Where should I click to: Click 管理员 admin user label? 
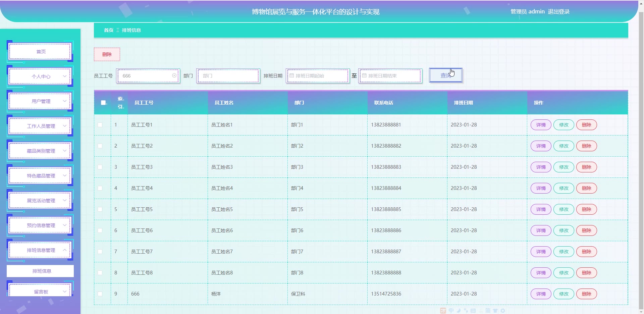click(x=528, y=12)
